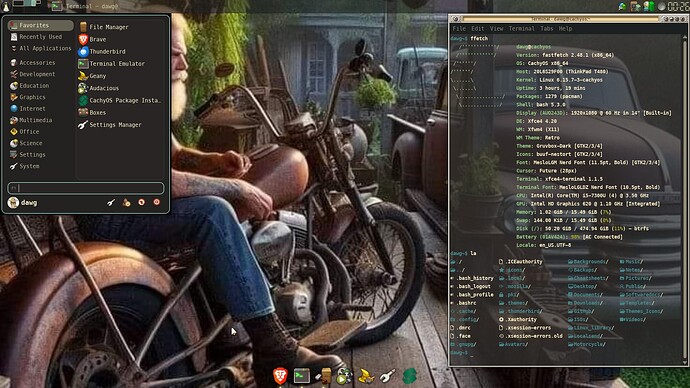Open the terminal View menu
The height and width of the screenshot is (388, 690).
click(x=496, y=29)
